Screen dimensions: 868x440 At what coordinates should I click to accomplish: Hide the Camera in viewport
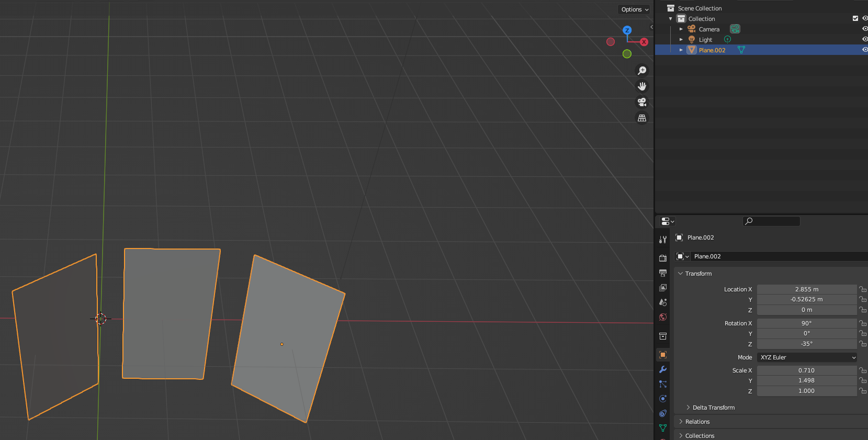[x=865, y=29]
